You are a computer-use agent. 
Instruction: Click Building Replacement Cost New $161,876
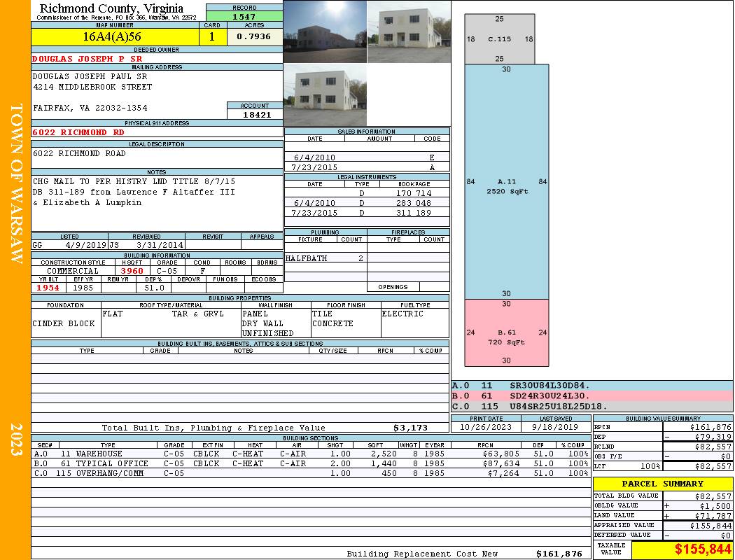point(559,554)
